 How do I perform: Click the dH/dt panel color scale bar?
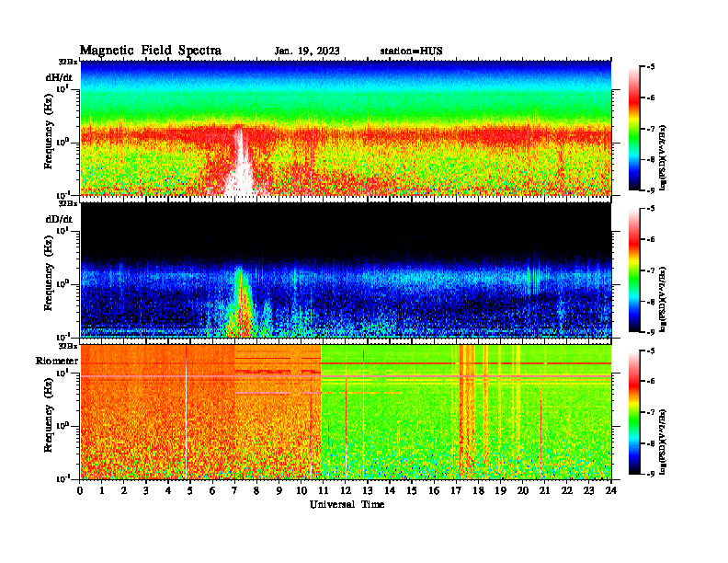(634, 129)
